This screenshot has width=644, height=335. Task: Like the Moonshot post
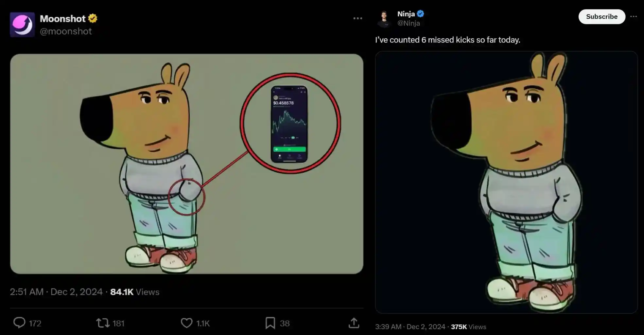tap(186, 323)
